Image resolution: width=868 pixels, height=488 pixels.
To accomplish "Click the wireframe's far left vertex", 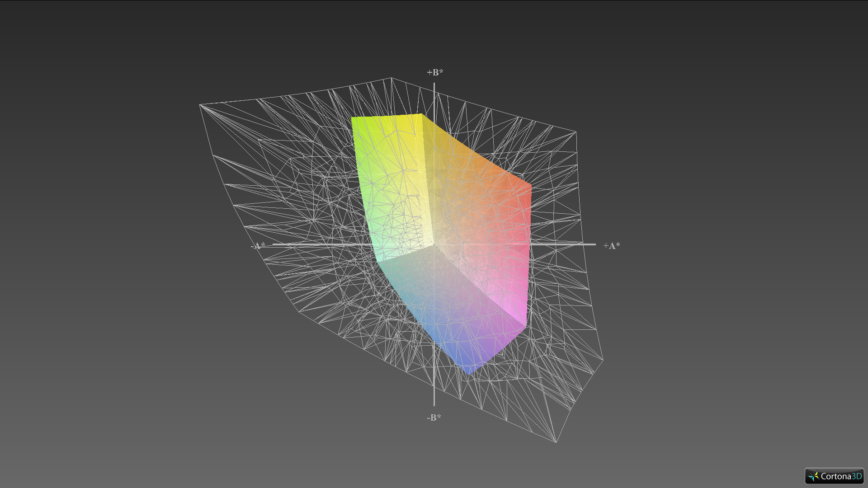I will (x=200, y=105).
